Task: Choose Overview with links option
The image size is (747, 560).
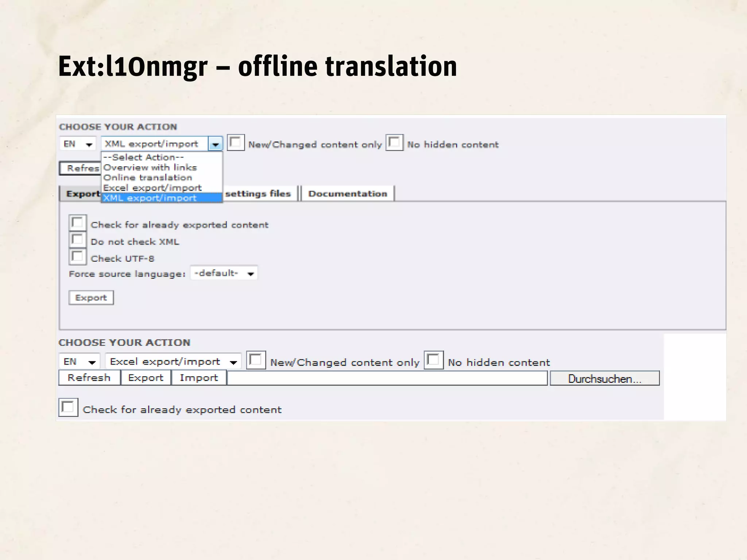Action: click(x=162, y=167)
